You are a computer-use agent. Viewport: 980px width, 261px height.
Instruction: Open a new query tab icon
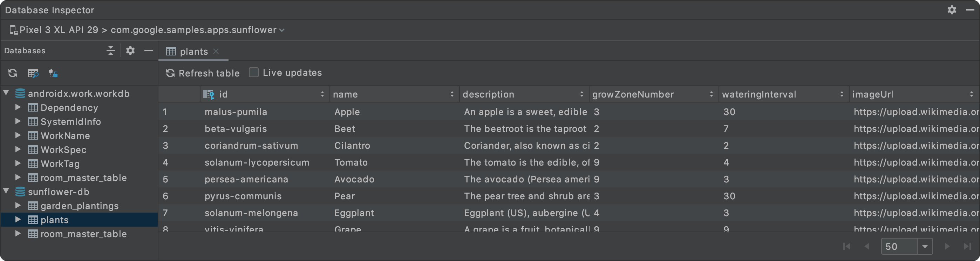pos(33,73)
